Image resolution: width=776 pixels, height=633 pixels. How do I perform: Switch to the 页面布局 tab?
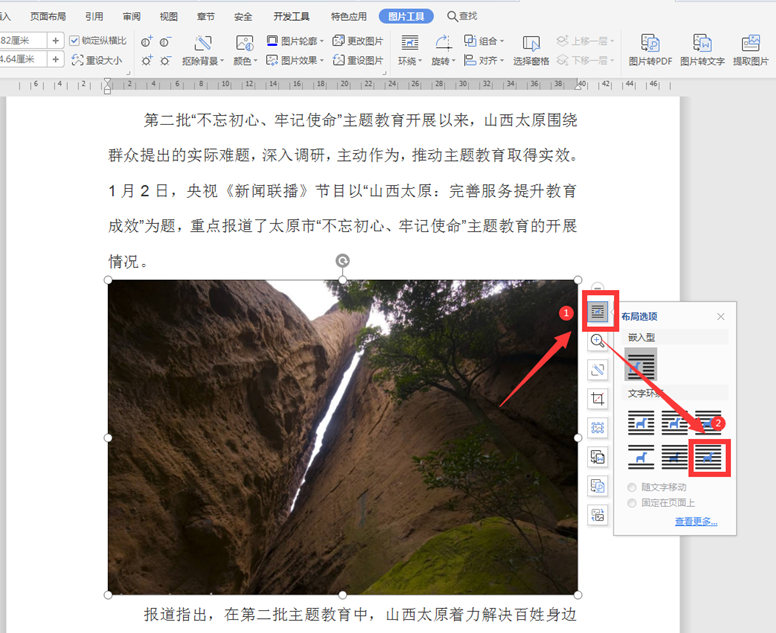point(48,16)
